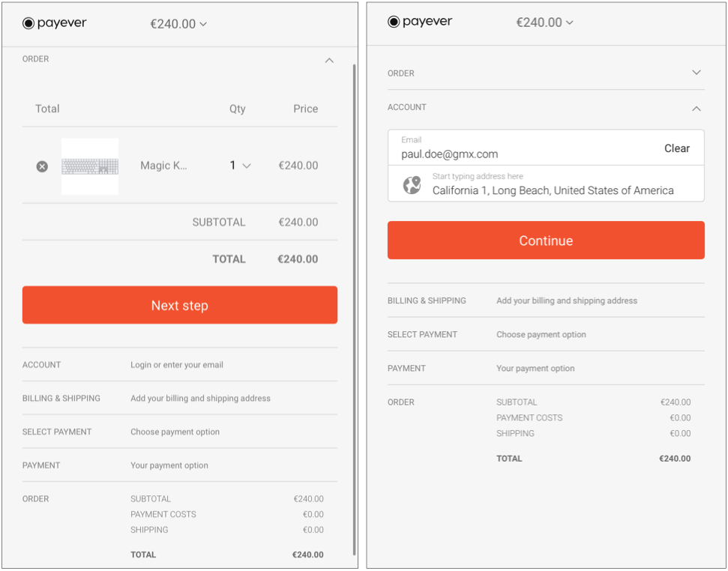The width and height of the screenshot is (728, 571).
Task: Open Magic Keyboard product thumbnail
Action: pos(90,166)
